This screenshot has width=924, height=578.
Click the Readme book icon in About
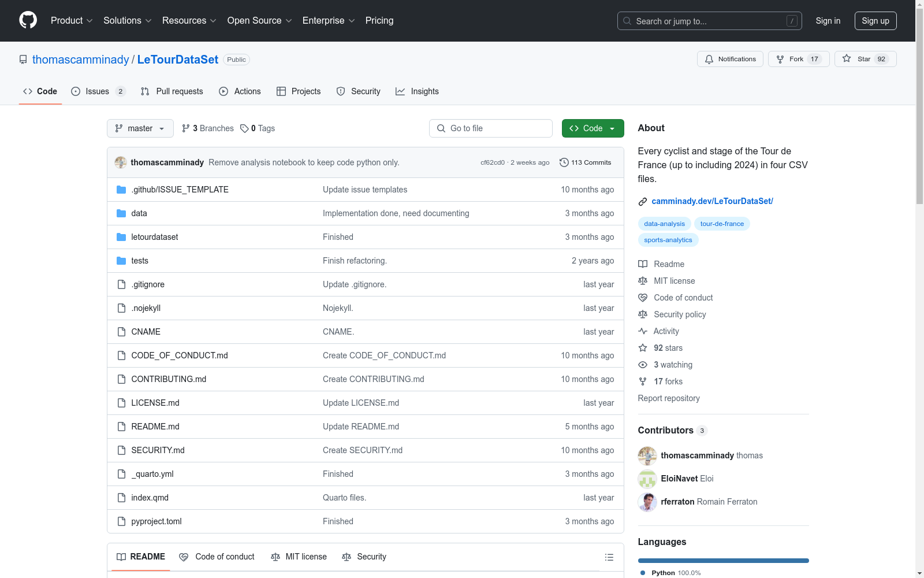[x=643, y=264]
